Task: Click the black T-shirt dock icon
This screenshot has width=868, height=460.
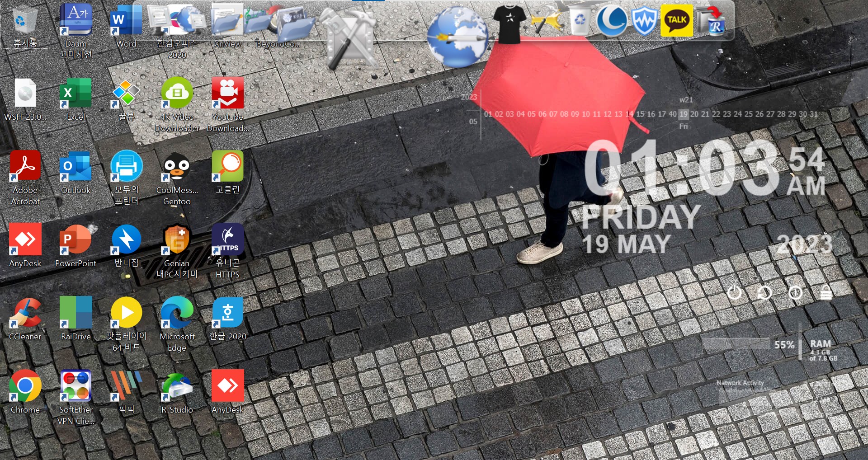Action: tap(509, 24)
